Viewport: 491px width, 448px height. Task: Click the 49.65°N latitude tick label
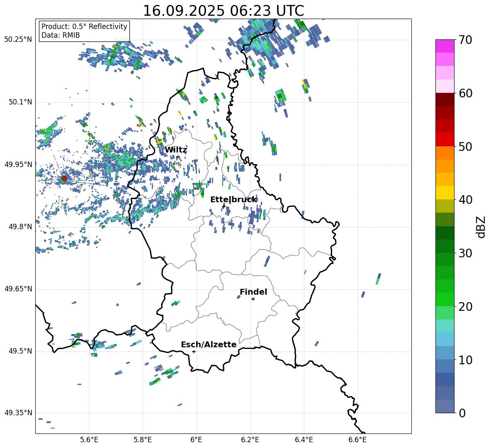click(18, 289)
